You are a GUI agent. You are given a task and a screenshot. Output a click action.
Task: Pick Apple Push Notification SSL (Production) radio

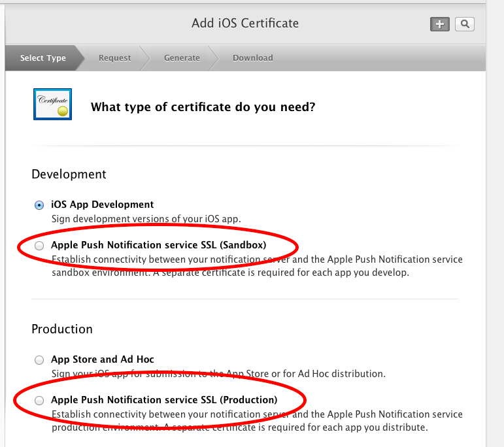pos(39,400)
